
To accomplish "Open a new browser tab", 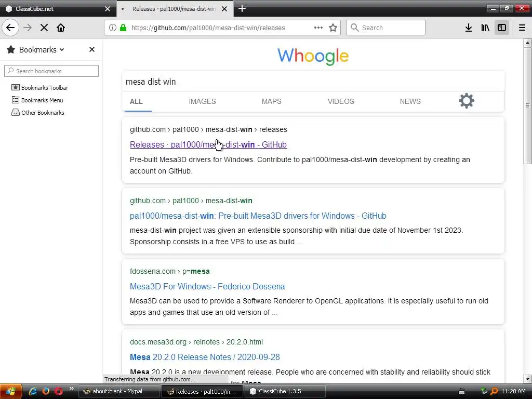I will click(x=242, y=8).
